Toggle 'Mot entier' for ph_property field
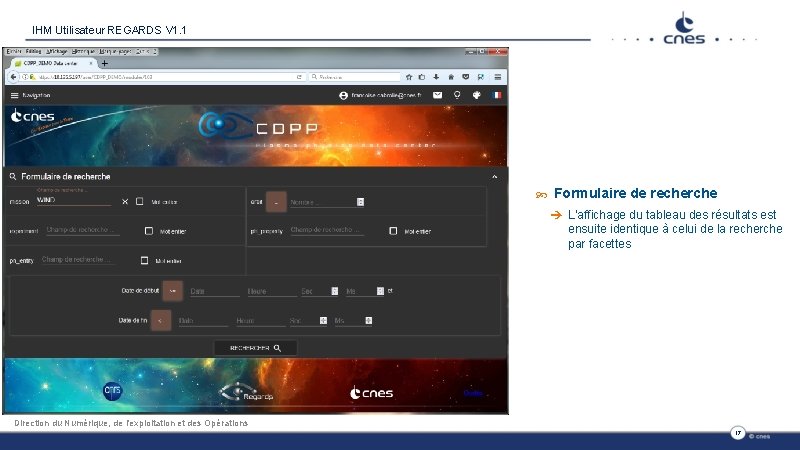Image resolution: width=800 pixels, height=450 pixels. click(393, 231)
